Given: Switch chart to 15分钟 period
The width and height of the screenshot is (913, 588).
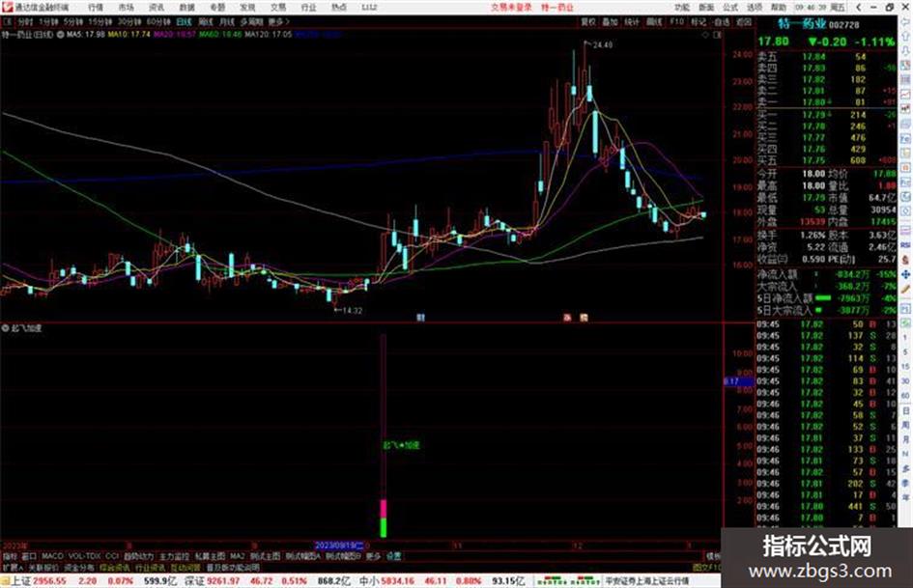Looking at the screenshot, I should tap(100, 22).
